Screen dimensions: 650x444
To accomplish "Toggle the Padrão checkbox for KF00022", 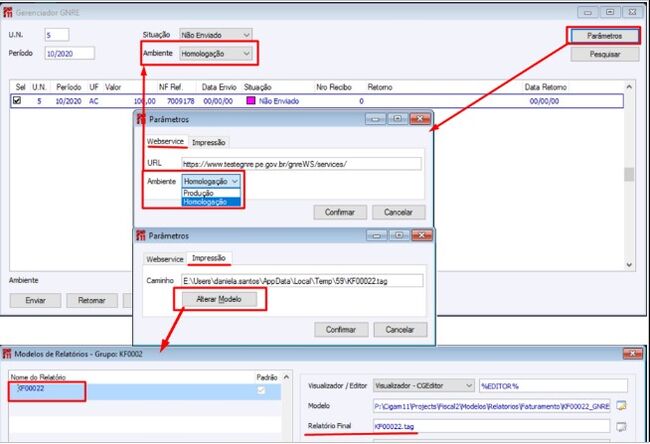I will coord(261,390).
